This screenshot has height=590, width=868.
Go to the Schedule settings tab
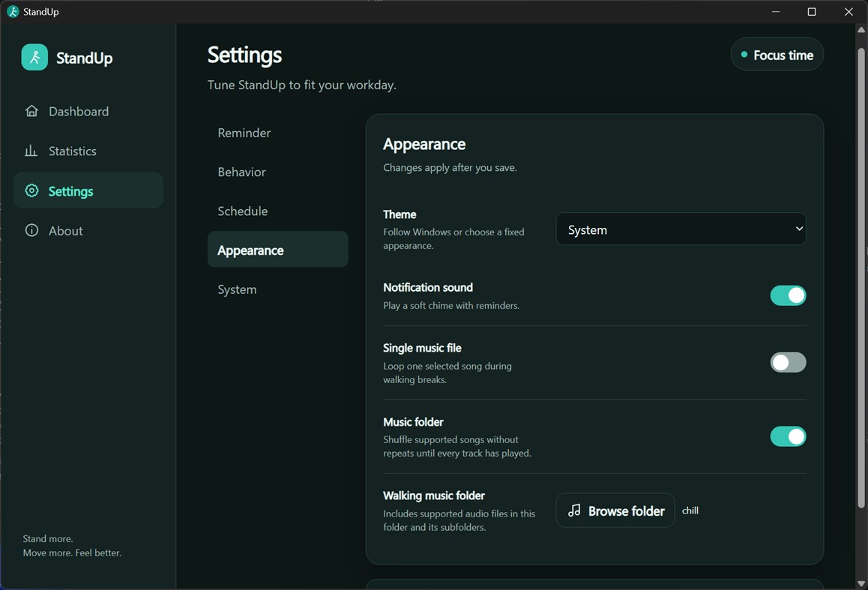coord(278,211)
